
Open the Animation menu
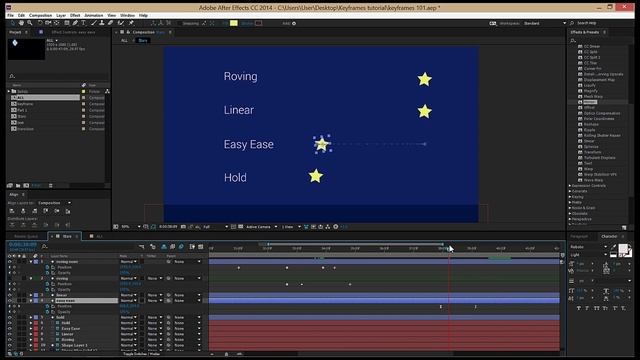point(93,15)
